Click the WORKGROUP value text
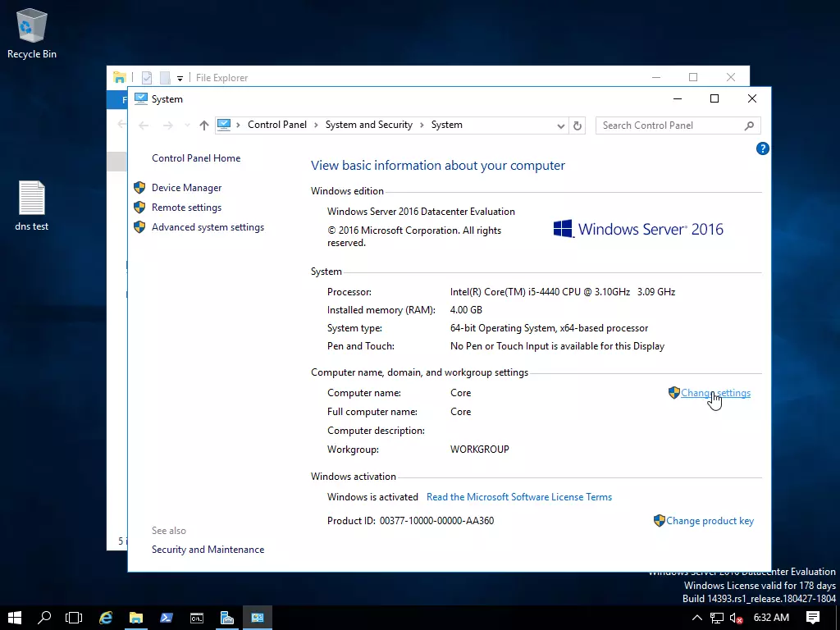This screenshot has width=840, height=630. (x=479, y=450)
